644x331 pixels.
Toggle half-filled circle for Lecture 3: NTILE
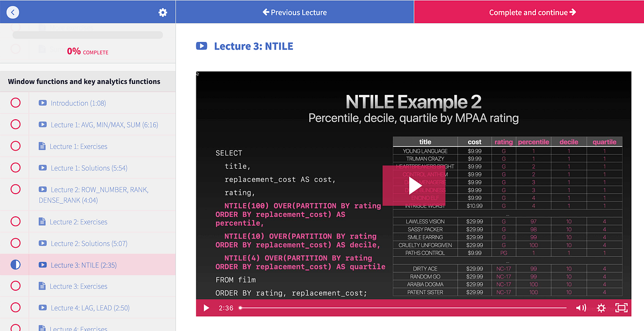15,265
